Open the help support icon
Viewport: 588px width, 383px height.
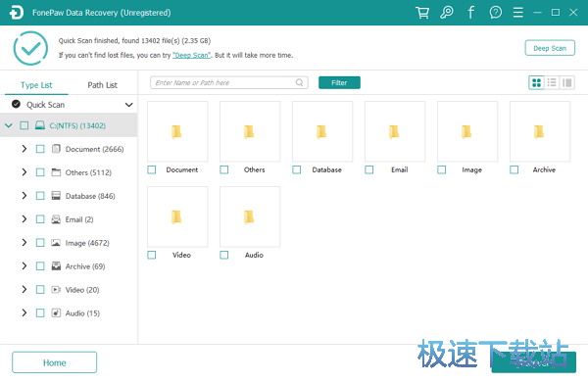[495, 13]
